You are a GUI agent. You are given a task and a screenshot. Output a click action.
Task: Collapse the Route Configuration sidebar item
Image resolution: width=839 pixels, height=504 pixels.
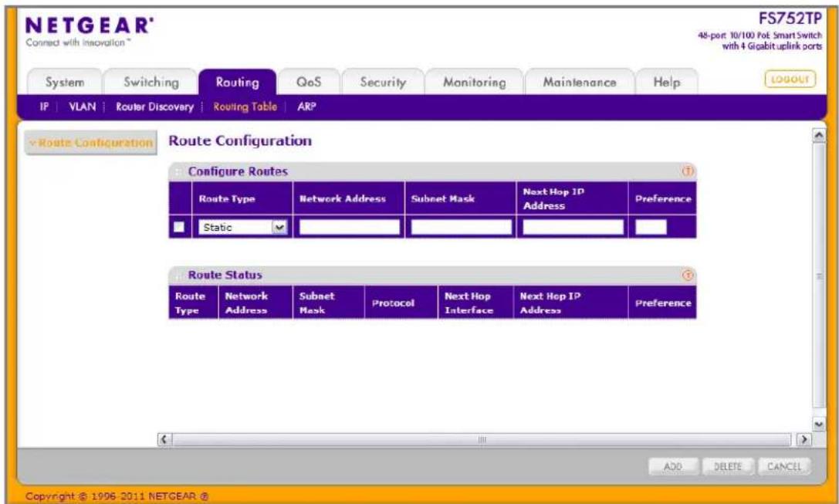pyautogui.click(x=91, y=143)
